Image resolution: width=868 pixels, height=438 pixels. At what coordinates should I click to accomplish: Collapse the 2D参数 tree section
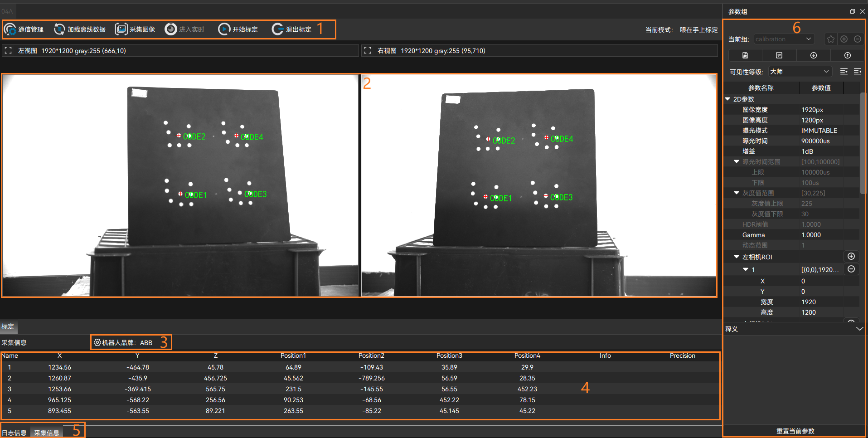pos(728,99)
